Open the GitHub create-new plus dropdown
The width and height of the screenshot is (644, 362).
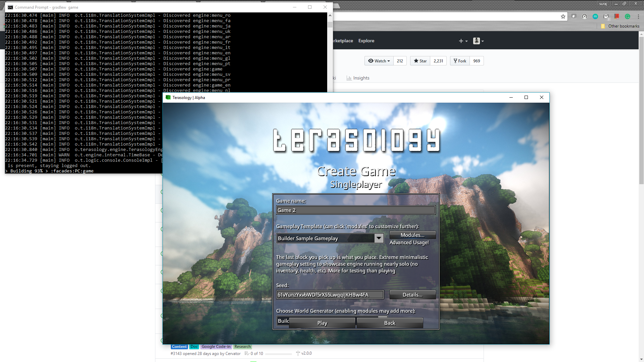(463, 41)
